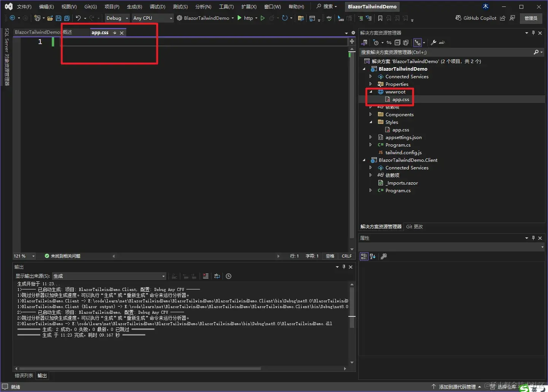The image size is (548, 392).
Task: Collapse the BlazorTailwindDemo project node
Action: pos(364,69)
